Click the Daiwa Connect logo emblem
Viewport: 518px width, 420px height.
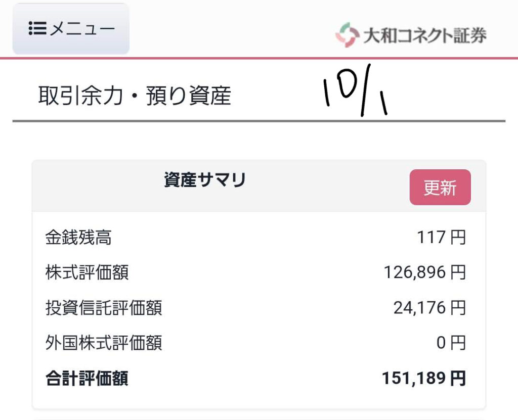click(x=347, y=35)
